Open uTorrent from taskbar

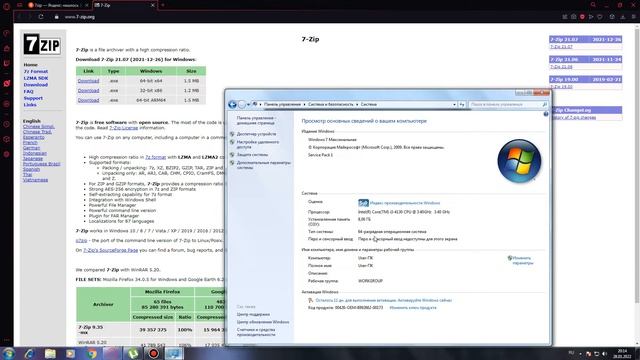[x=133, y=353]
